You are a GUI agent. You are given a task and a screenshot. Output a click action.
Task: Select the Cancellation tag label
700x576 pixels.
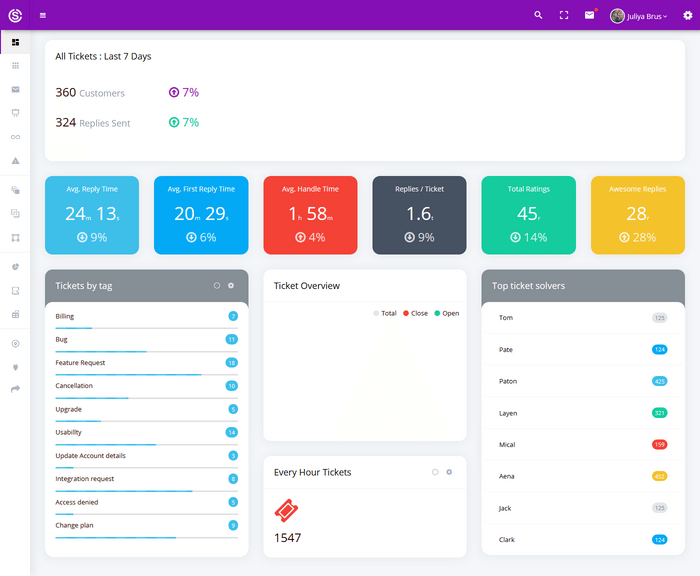pyautogui.click(x=74, y=386)
